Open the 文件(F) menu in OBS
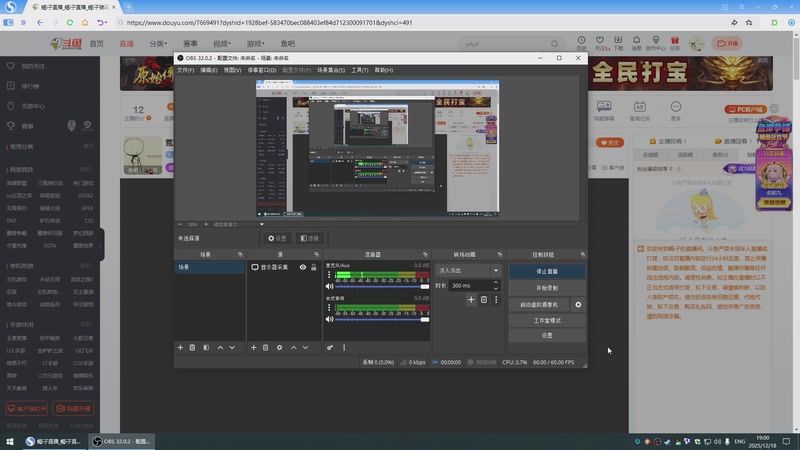The image size is (800, 450). [185, 70]
